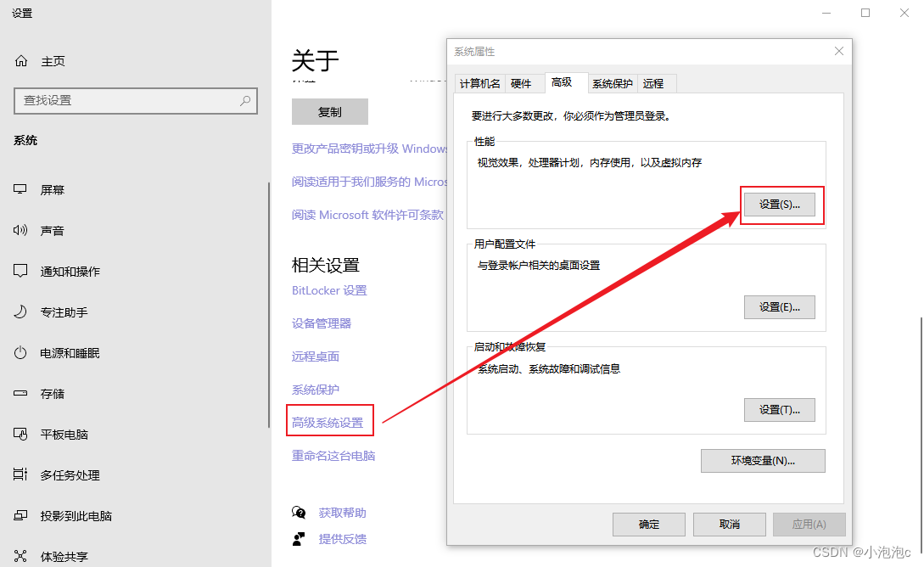Viewport: 924px width, 567px height.
Task: Select 多任务处理 in the sidebar
Action: pyautogui.click(x=70, y=475)
